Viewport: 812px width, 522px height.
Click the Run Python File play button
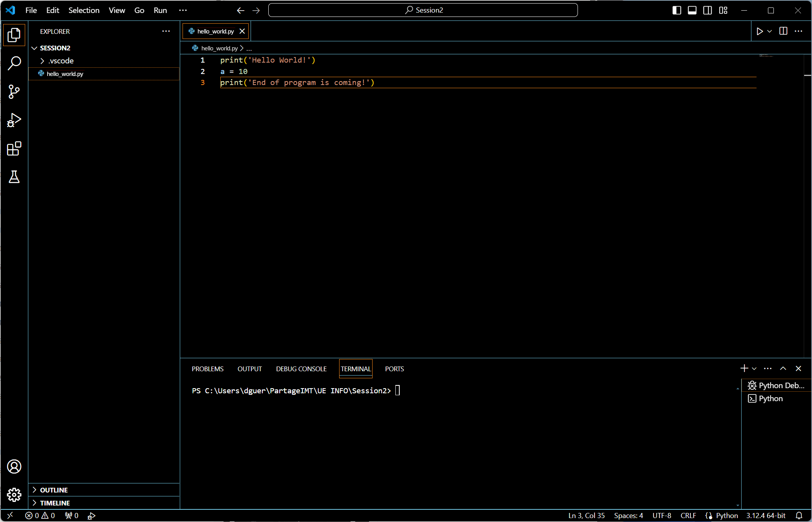(x=759, y=31)
